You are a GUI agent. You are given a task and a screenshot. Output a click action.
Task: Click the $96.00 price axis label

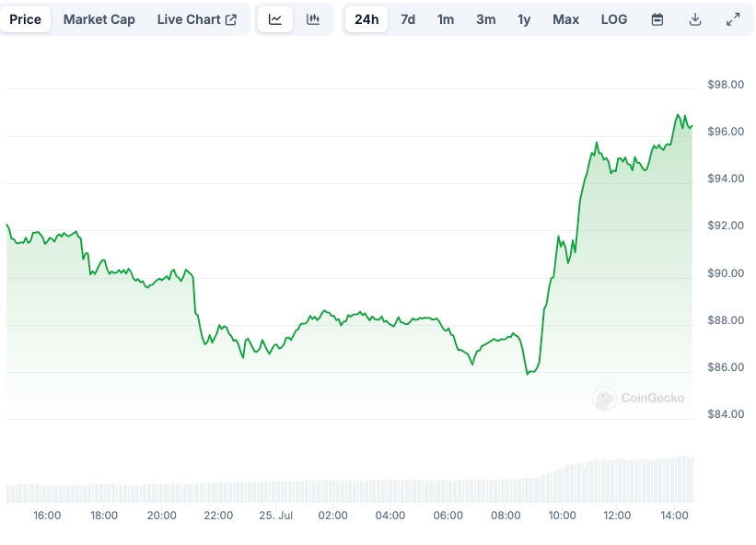click(x=726, y=131)
